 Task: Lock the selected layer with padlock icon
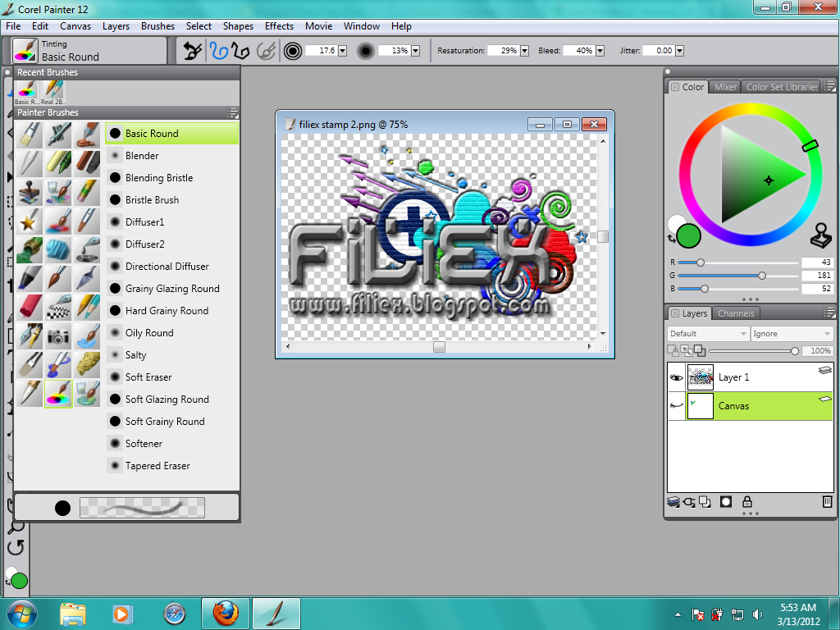pyautogui.click(x=746, y=502)
